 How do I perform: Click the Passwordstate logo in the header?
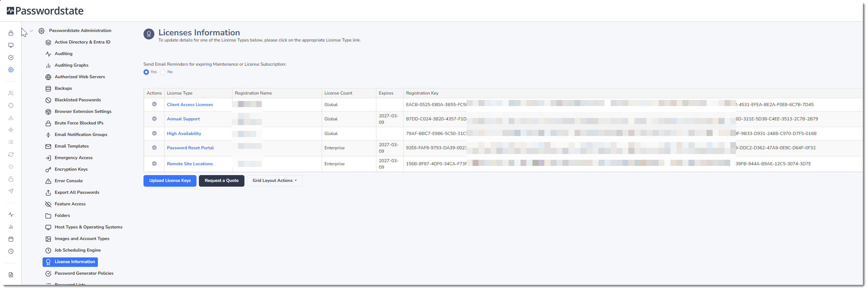45,11
